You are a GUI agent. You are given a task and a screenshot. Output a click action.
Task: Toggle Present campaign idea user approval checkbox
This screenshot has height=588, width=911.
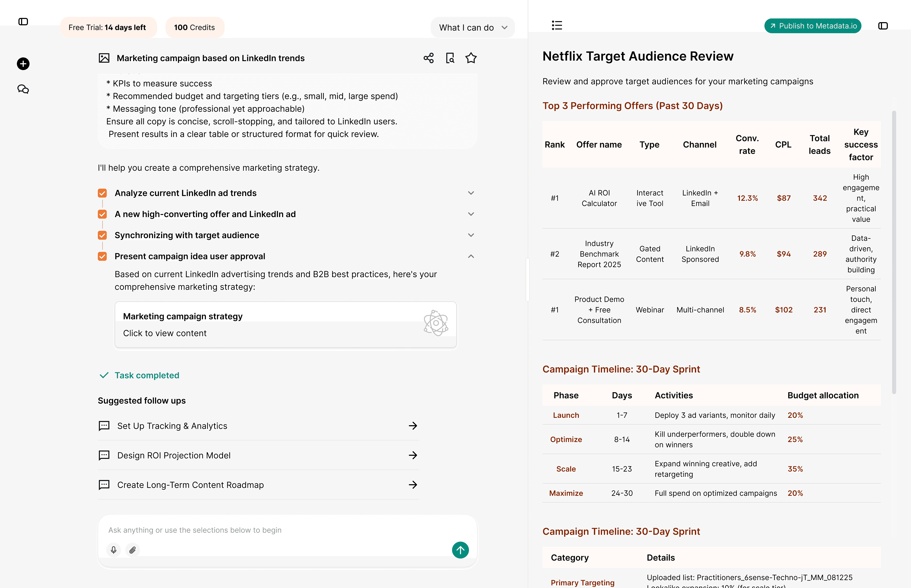pyautogui.click(x=102, y=256)
